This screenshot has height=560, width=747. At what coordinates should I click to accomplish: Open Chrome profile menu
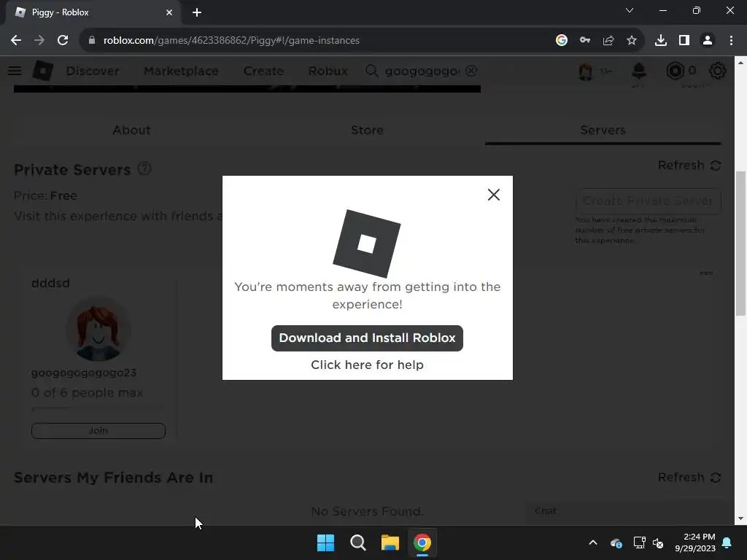pos(708,41)
